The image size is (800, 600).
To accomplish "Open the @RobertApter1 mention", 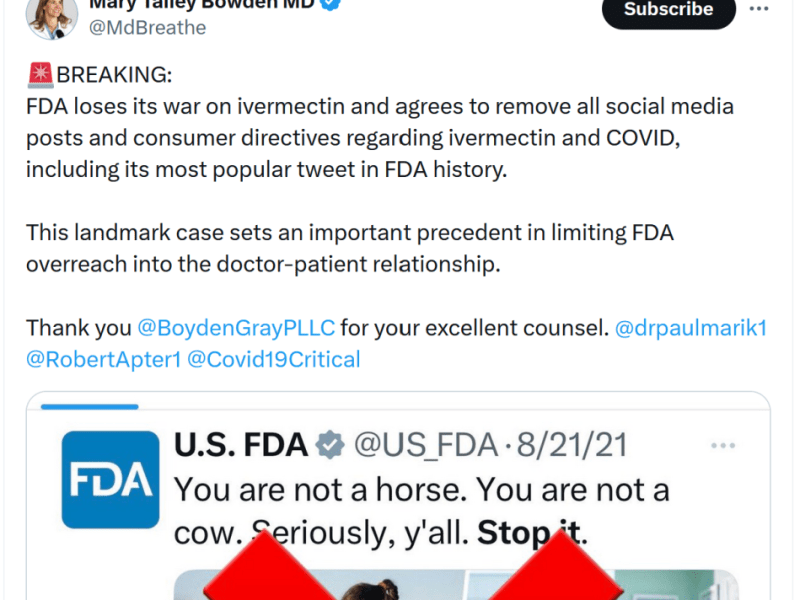I will [104, 359].
